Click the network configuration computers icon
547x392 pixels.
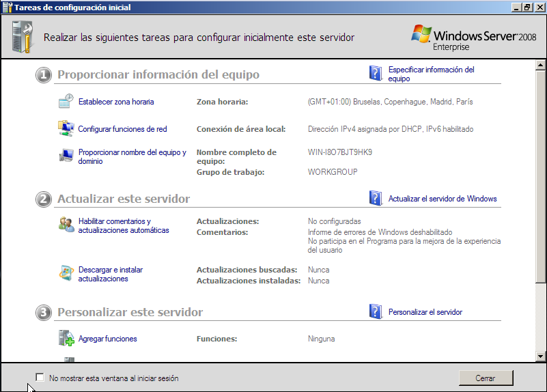66,128
